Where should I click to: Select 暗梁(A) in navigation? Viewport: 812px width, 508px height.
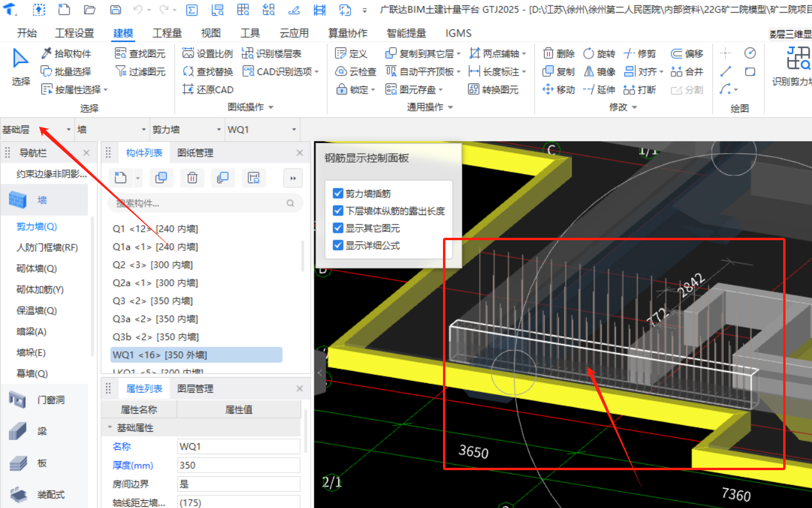[31, 331]
